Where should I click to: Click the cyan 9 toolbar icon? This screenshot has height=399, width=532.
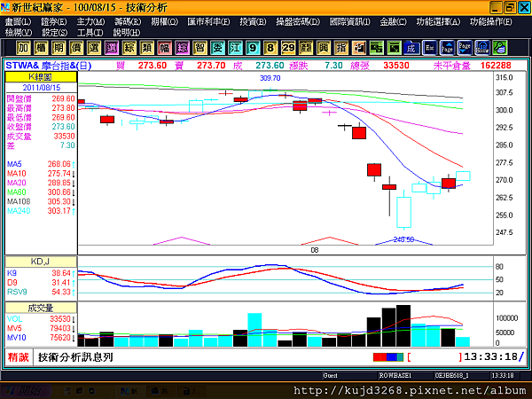coord(253,48)
